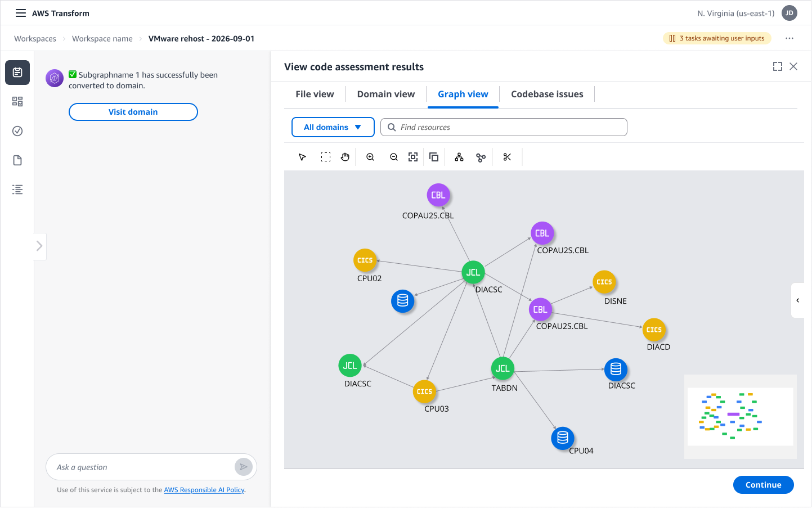Collapse the chat panel with the chevron

pos(39,246)
